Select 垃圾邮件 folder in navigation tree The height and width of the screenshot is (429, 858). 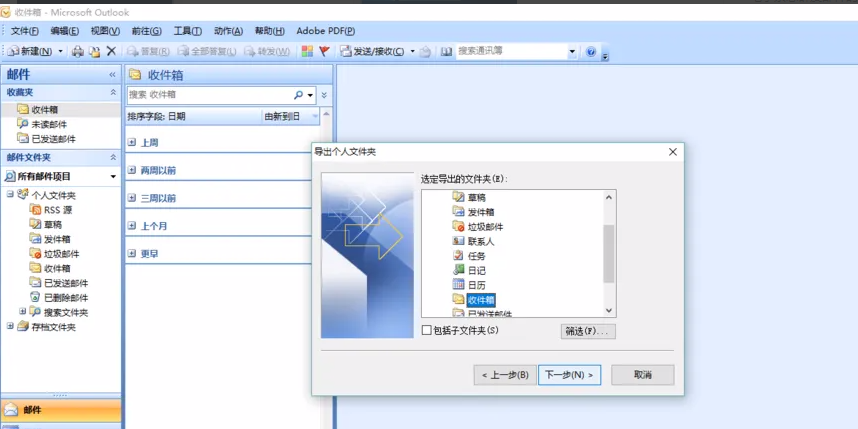[54, 254]
